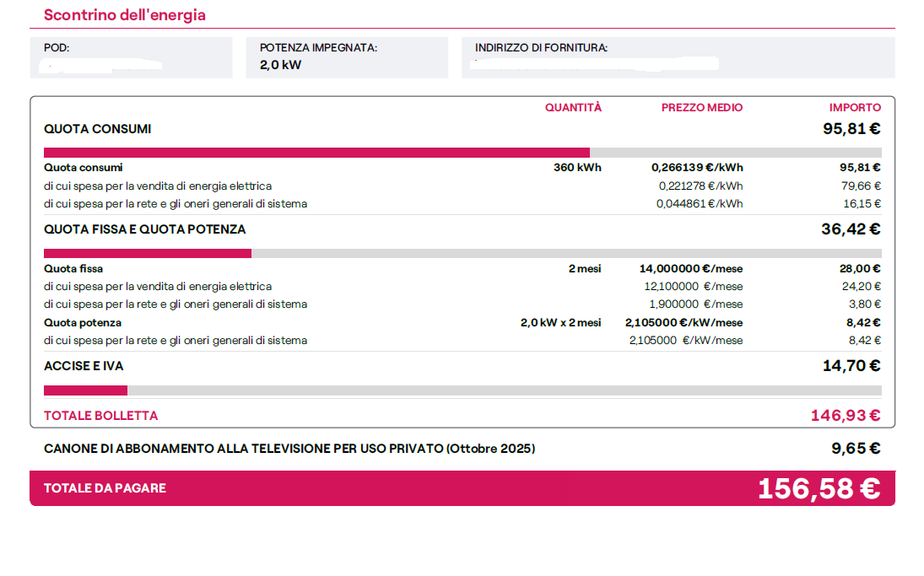Image resolution: width=924 pixels, height=576 pixels.
Task: Click the ACCISE E IVA section title
Action: 84,366
